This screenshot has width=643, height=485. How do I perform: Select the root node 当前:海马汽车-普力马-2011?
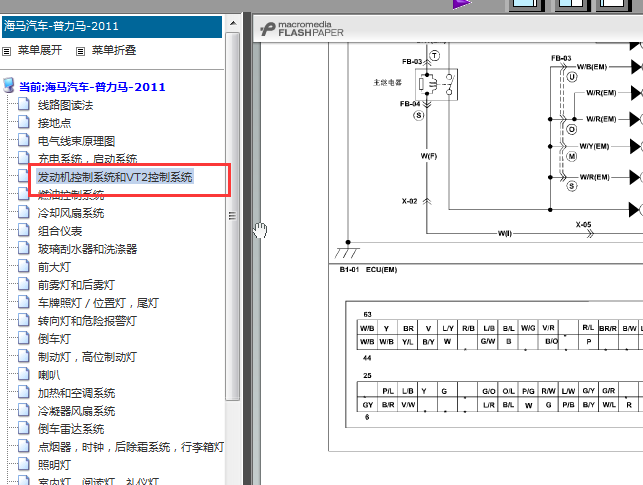tap(92, 87)
